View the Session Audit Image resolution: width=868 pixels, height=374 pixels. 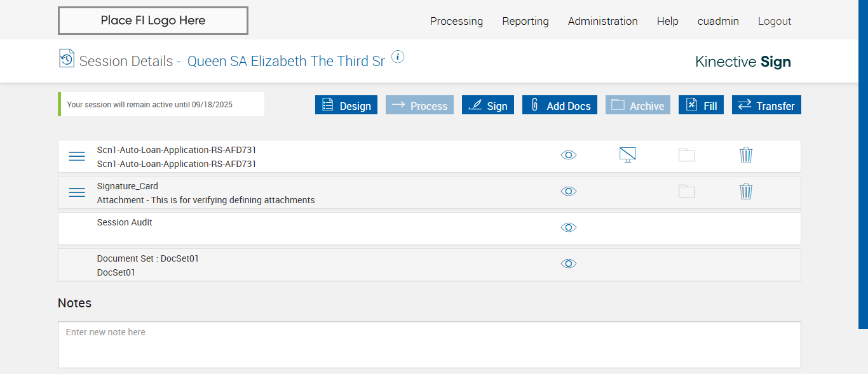[x=569, y=227]
